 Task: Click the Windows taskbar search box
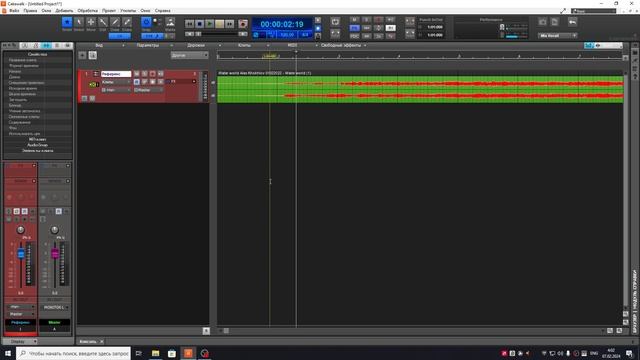(x=73, y=353)
